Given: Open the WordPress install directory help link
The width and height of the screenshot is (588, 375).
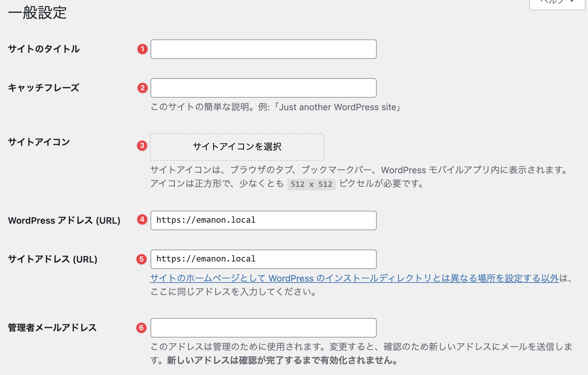Looking at the screenshot, I should [x=354, y=278].
